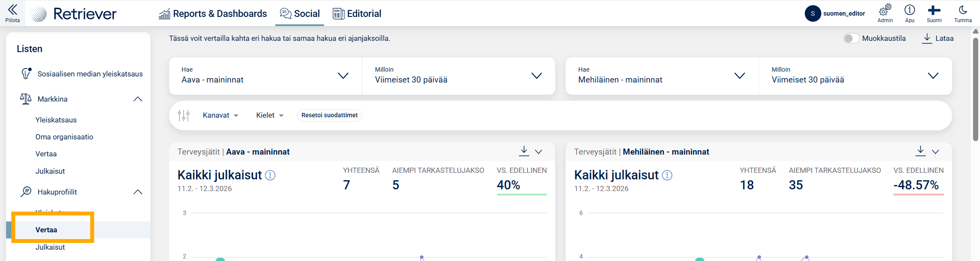980x261 pixels.
Task: Download the Mehiläinen - maininnat widget
Action: [920, 151]
